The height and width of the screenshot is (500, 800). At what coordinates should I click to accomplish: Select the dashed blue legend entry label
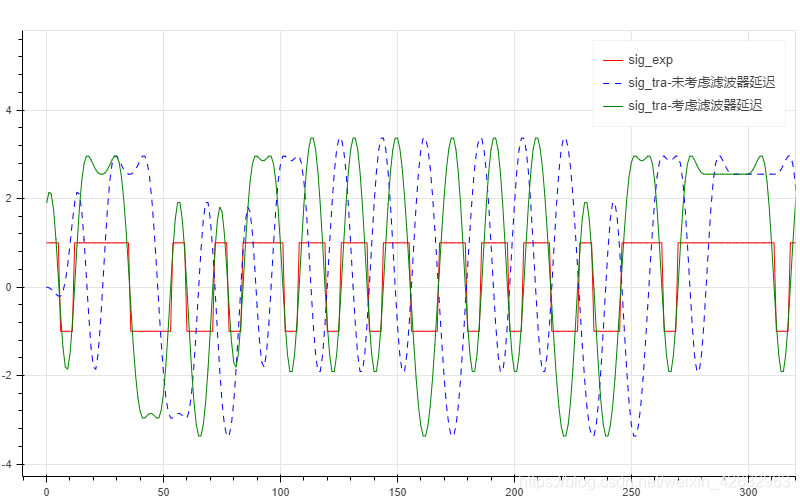702,83
